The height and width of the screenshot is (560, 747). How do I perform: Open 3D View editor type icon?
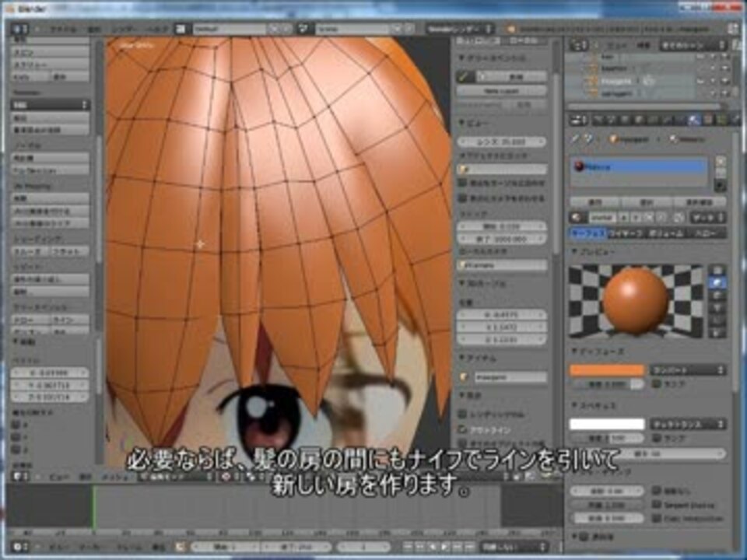pyautogui.click(x=19, y=476)
